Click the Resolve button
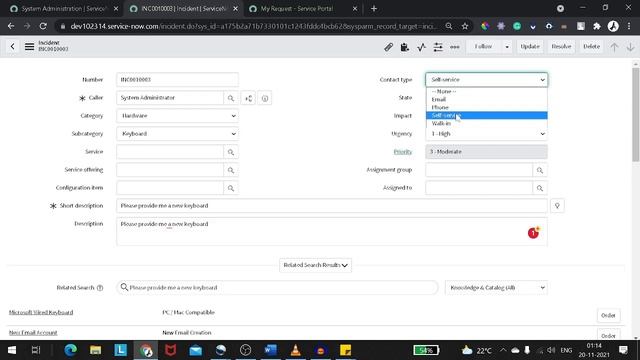Screen dimensions: 640x360 pyautogui.click(x=561, y=47)
